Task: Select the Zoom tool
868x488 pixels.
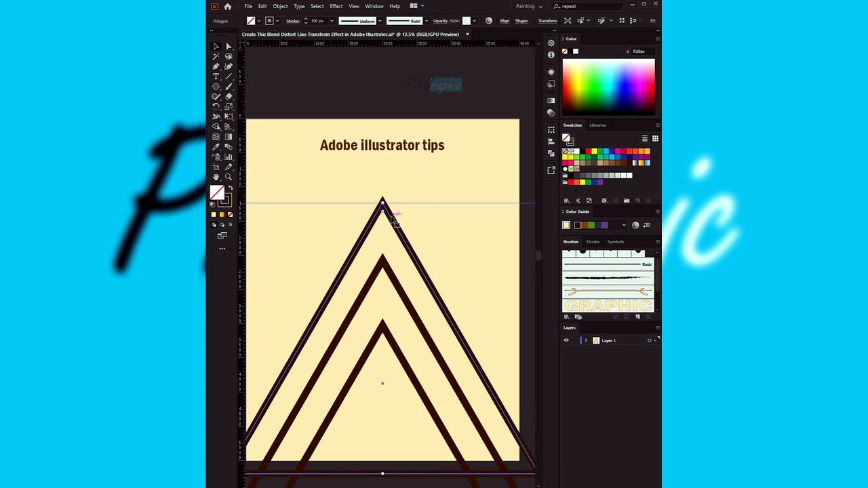Action: tap(229, 177)
